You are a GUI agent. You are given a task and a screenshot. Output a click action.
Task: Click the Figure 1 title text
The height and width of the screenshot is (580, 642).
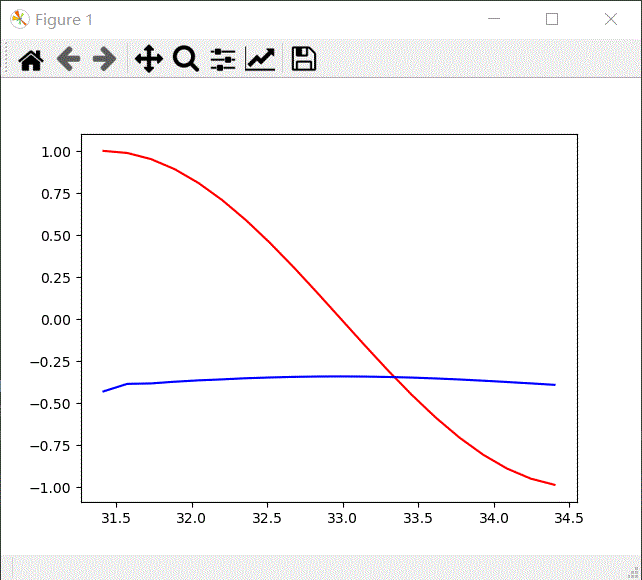64,20
